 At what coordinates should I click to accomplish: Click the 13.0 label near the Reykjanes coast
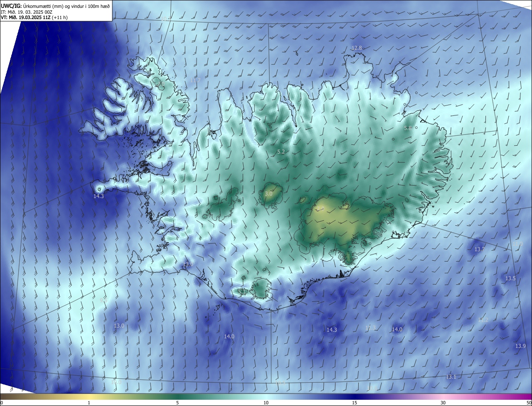coord(188,264)
